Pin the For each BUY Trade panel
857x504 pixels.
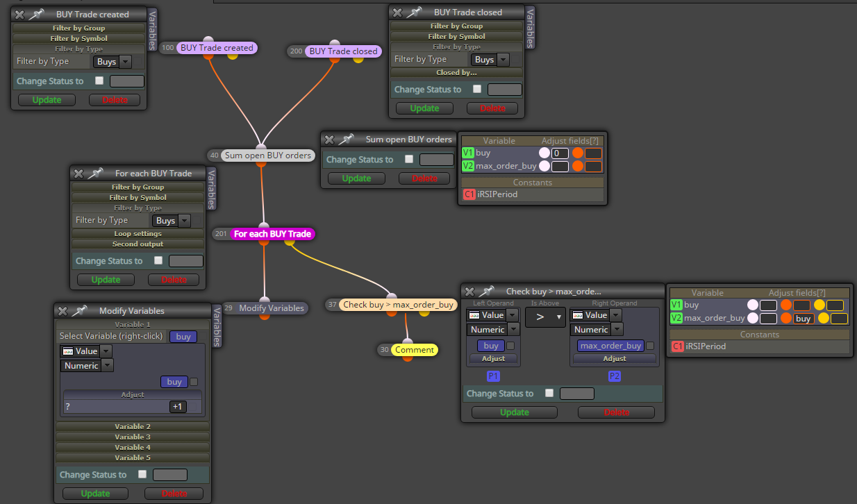94,173
